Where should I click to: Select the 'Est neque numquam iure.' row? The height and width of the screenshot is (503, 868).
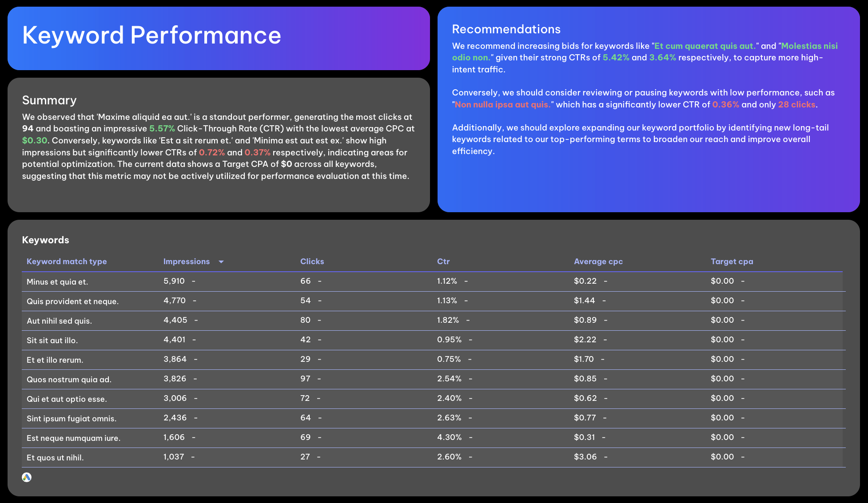pos(73,438)
